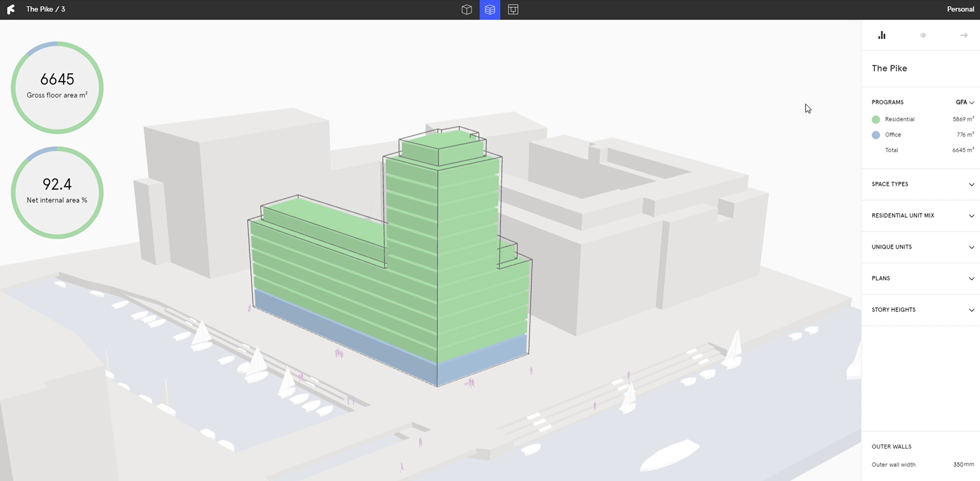The width and height of the screenshot is (980, 481).
Task: Open the statistics bar chart tab
Action: 881,35
